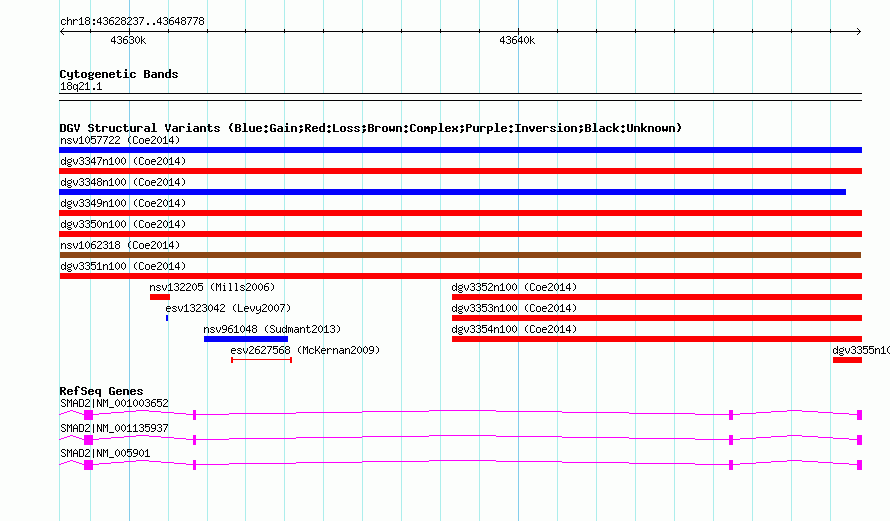Open the esv2627568 (McKernan2009) red bracket
This screenshot has width=890, height=521.
click(262, 360)
